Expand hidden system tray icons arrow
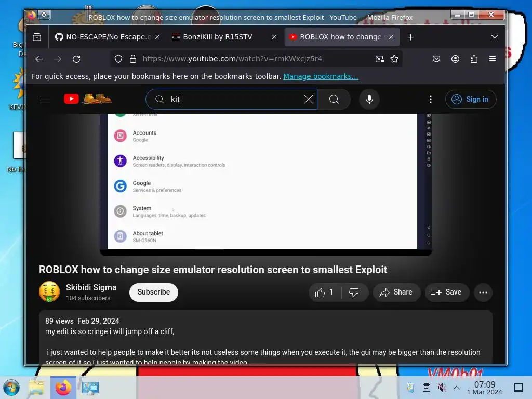The width and height of the screenshot is (532, 399). click(457, 388)
